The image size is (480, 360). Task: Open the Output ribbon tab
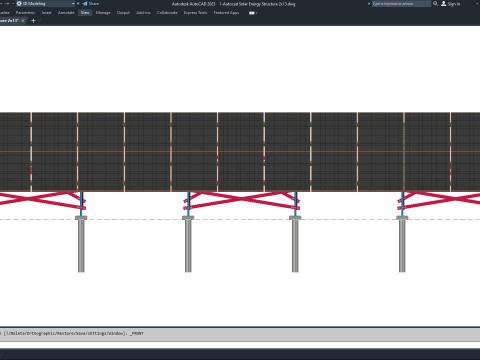[123, 13]
